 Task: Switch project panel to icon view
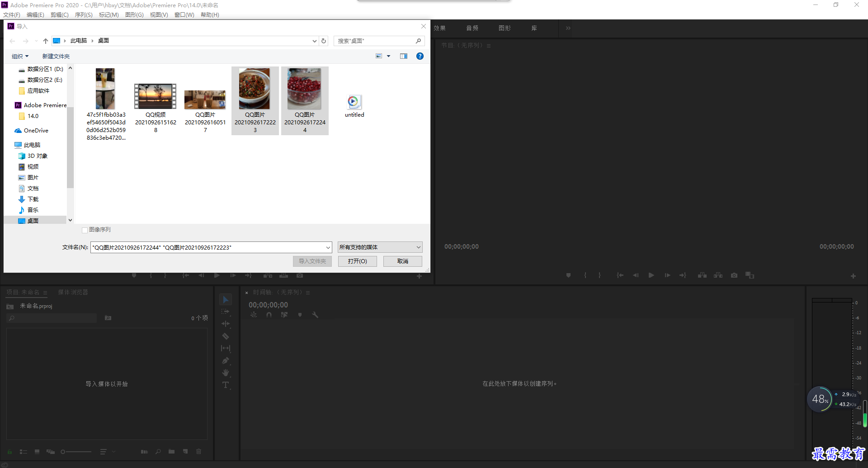37,451
